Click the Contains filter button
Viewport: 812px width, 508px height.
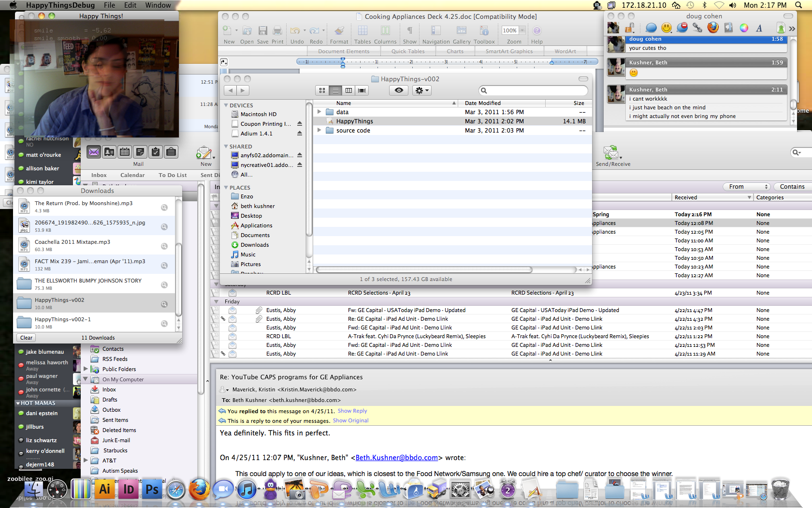point(792,187)
